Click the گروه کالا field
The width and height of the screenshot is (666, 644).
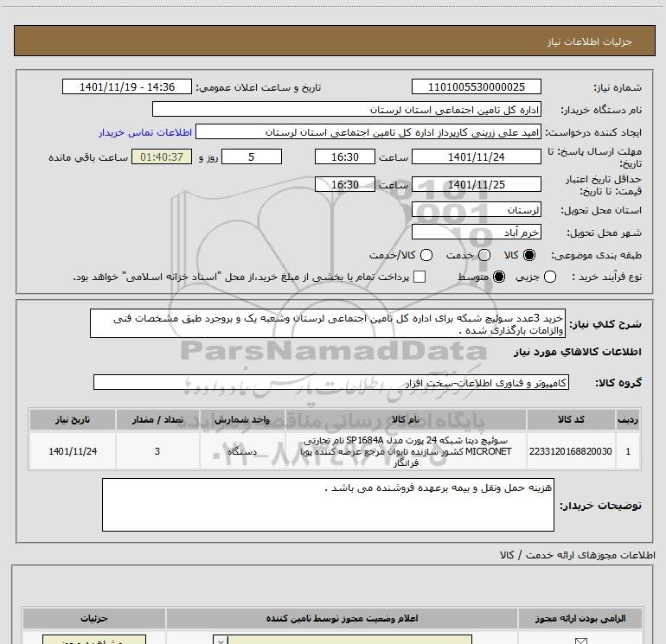coord(331,382)
